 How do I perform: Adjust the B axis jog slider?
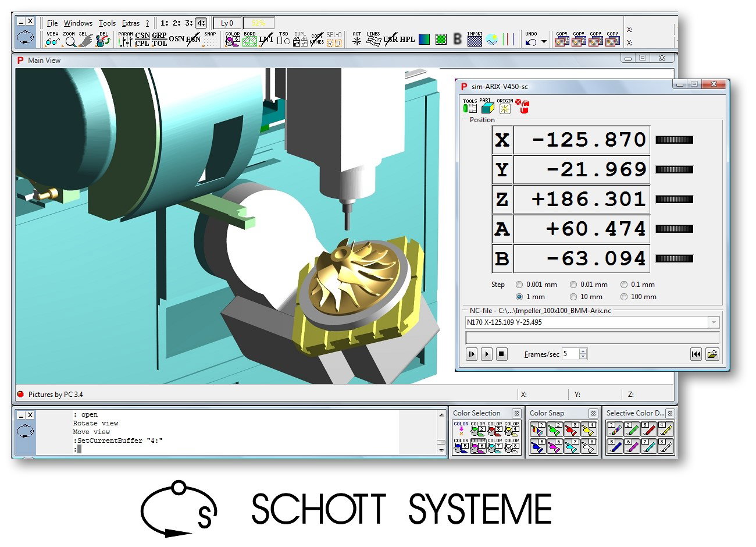[x=675, y=258]
